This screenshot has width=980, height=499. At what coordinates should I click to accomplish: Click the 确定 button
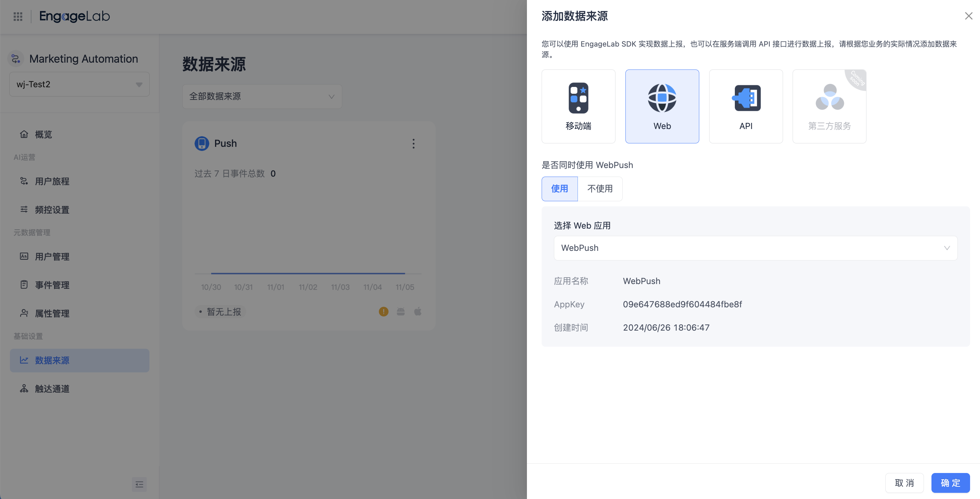point(950,483)
